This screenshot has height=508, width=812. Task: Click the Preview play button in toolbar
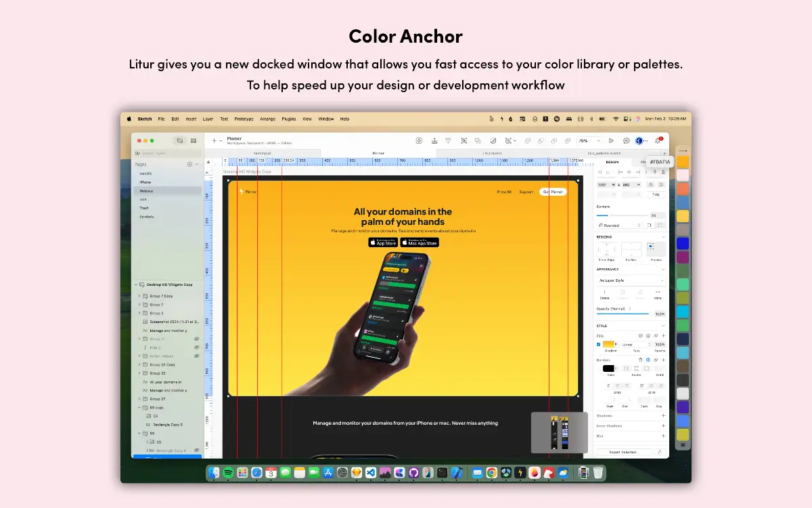click(x=611, y=141)
